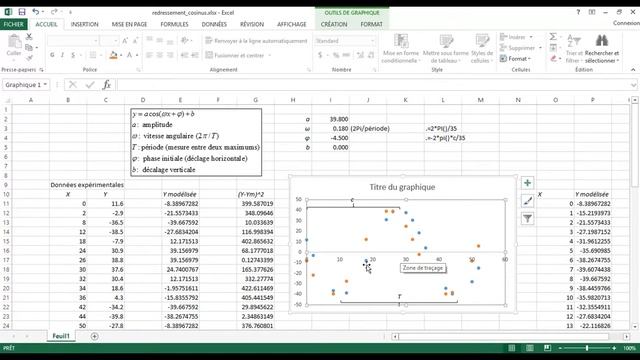Screen dimensions: 640x360
Task: Click the formula cancel X icon
Action: pyautogui.click(x=73, y=84)
